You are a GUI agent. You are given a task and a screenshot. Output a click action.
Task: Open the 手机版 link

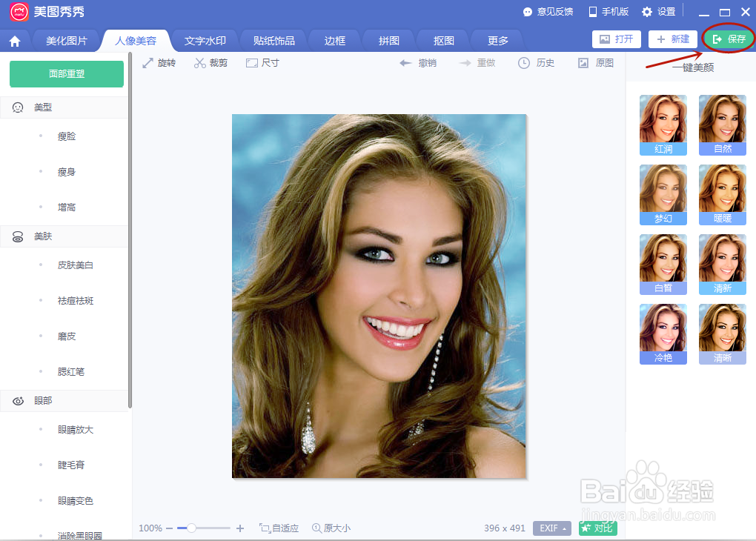609,12
